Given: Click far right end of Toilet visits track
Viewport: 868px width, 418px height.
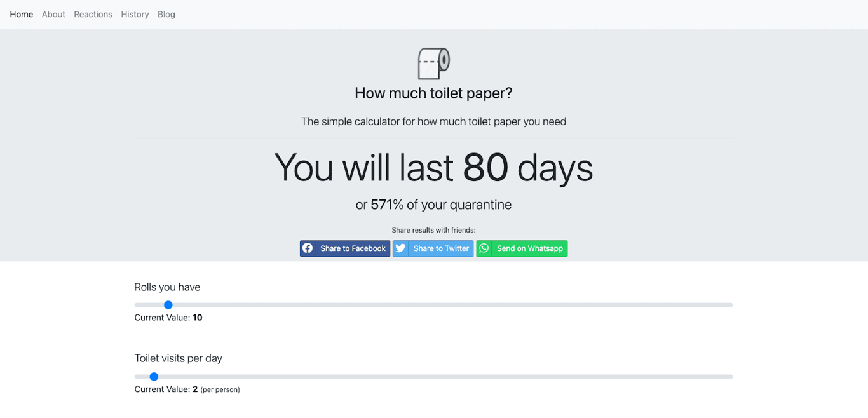Looking at the screenshot, I should click(x=730, y=377).
